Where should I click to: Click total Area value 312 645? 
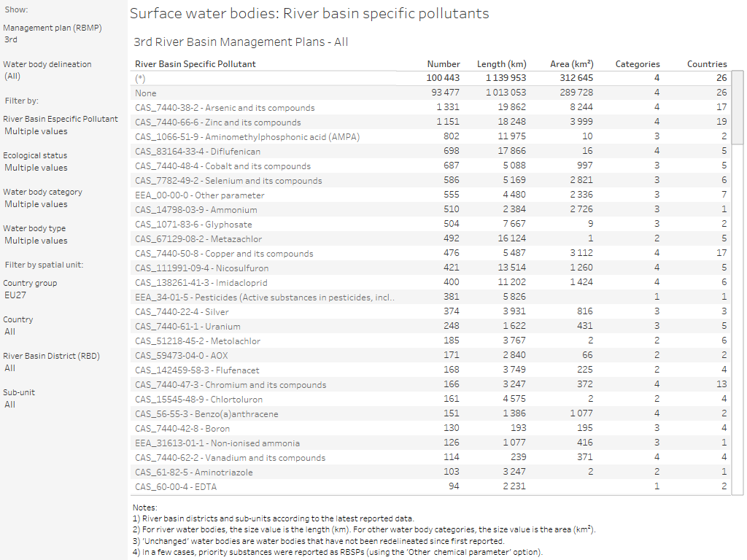pyautogui.click(x=576, y=77)
